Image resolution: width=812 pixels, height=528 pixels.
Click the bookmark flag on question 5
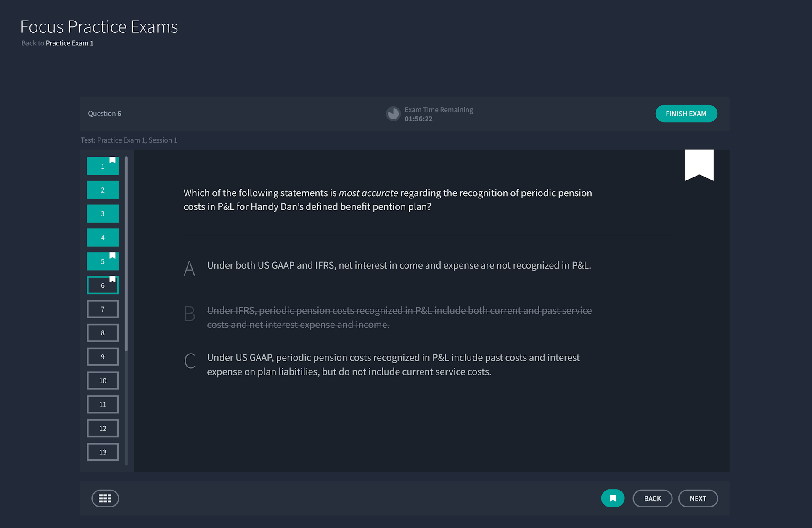pos(112,256)
